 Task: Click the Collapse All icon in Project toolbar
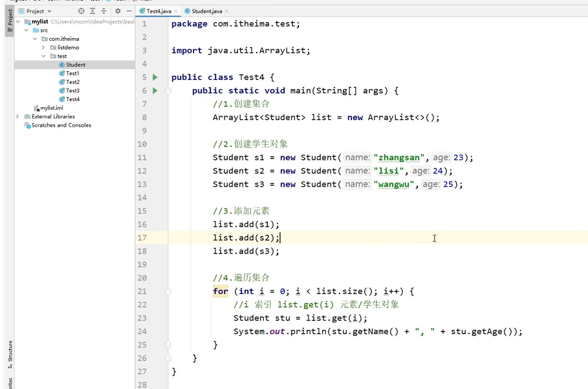104,11
